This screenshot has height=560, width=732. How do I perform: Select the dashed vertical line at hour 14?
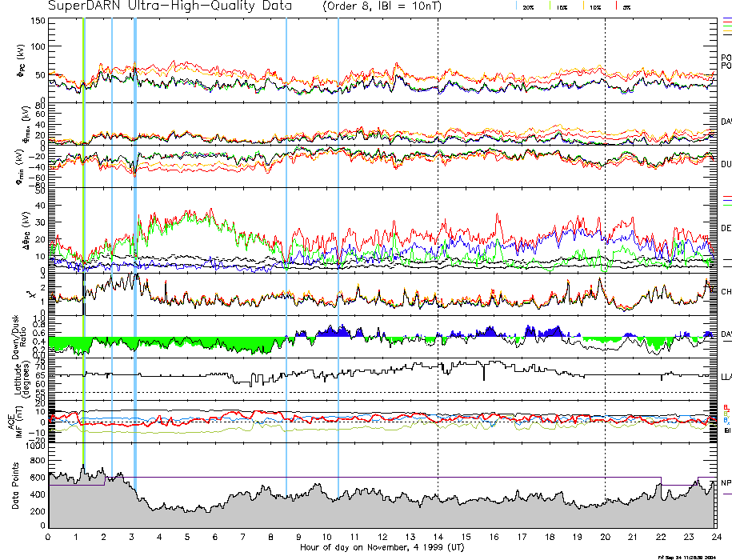pos(438,240)
